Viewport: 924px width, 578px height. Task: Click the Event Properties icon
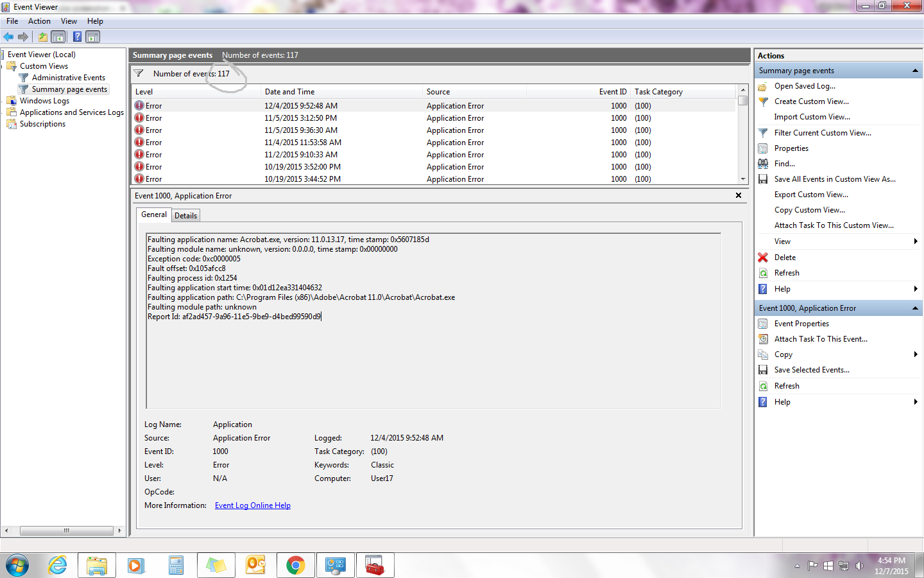[763, 324]
